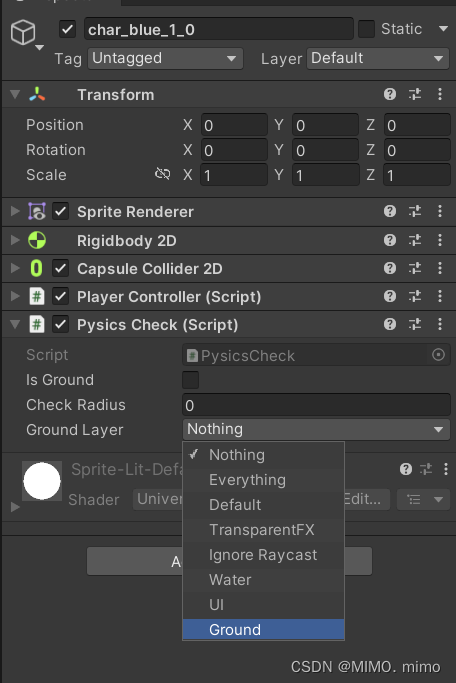Open the material list options dropdown

(x=423, y=499)
